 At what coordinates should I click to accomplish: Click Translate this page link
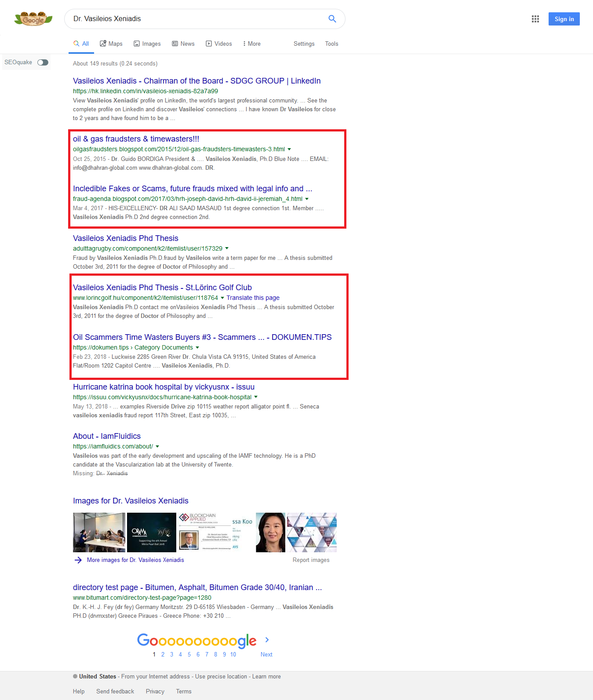pyautogui.click(x=253, y=298)
